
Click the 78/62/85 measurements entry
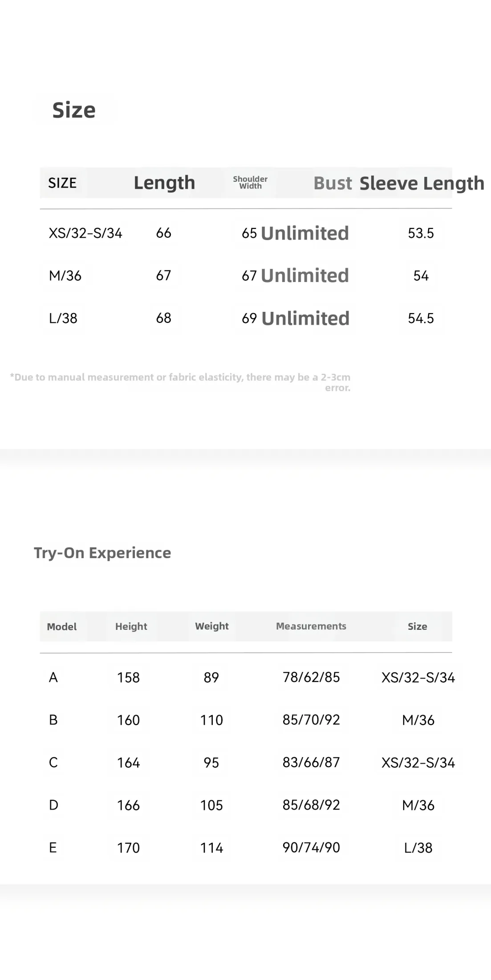311,677
